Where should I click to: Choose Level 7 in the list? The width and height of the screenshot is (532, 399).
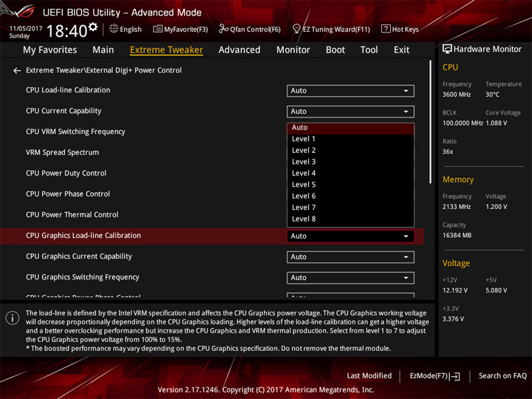[x=350, y=208]
